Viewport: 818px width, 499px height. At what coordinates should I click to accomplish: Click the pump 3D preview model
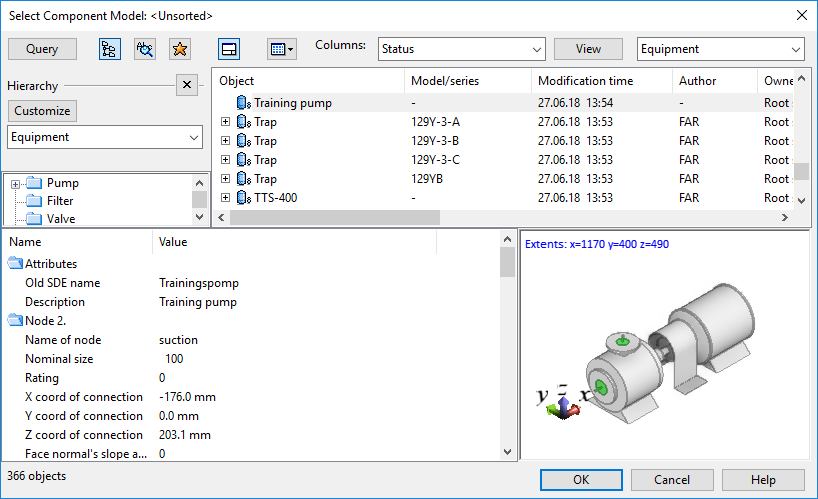670,352
